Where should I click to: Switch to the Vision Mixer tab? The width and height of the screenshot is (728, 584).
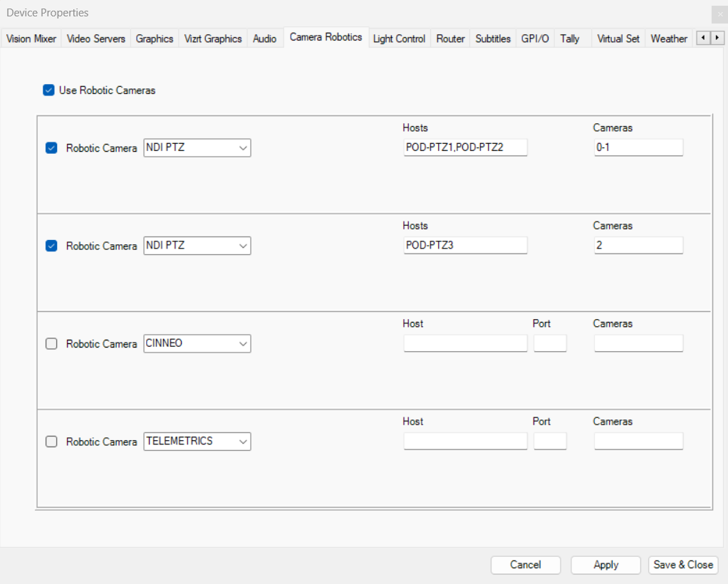point(31,39)
